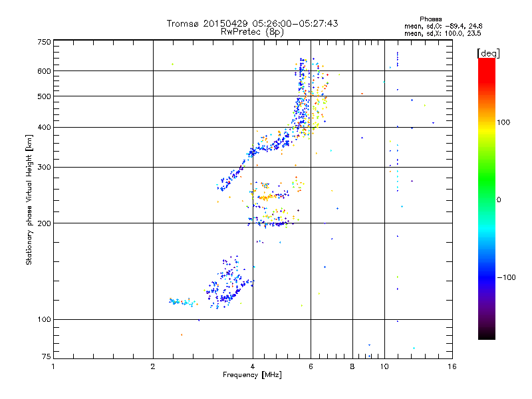
Task: Select the 'mean, sd,O: -89.4, 24.8' line
Action: pos(443,26)
